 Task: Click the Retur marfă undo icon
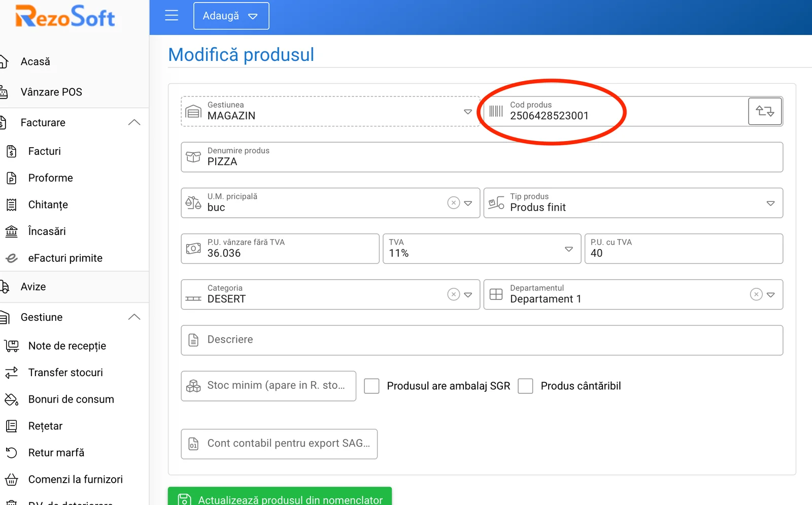(11, 453)
